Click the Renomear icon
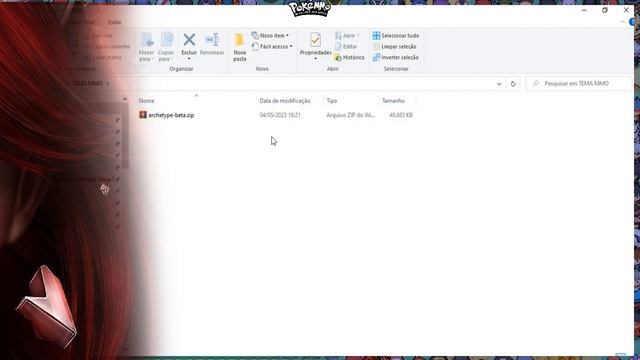The width and height of the screenshot is (640, 360). pyautogui.click(x=212, y=40)
